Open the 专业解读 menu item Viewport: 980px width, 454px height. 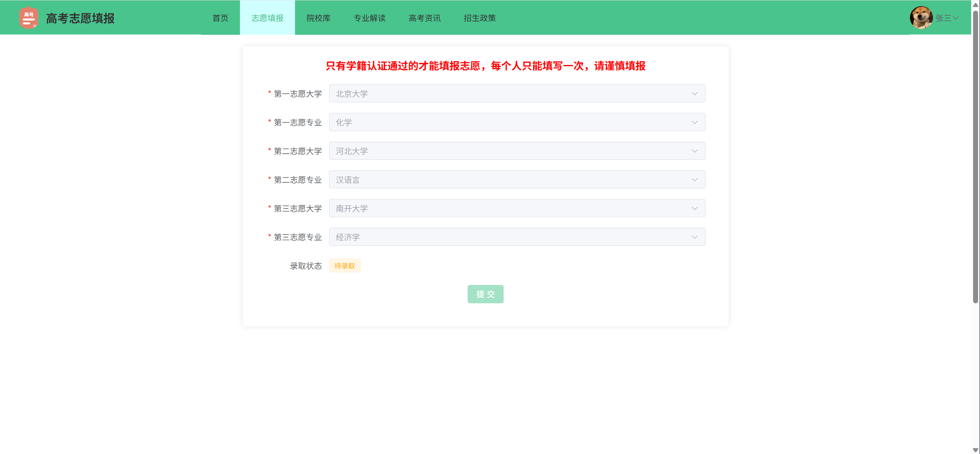tap(369, 18)
